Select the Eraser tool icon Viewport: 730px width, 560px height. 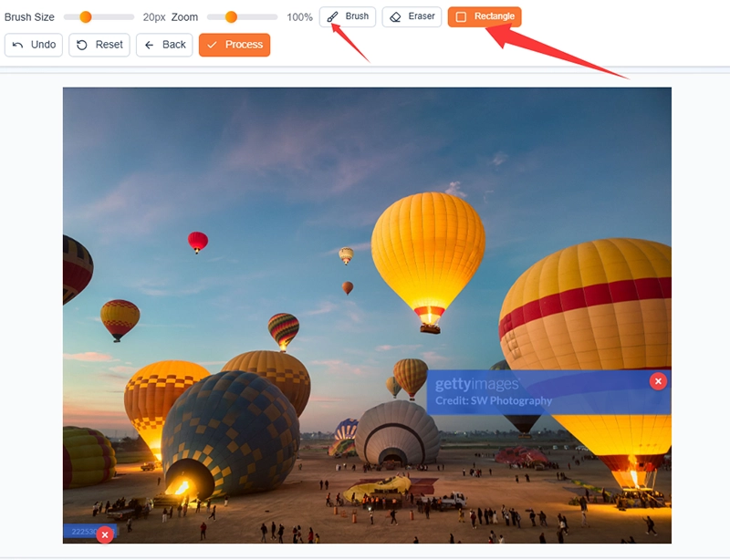point(396,16)
